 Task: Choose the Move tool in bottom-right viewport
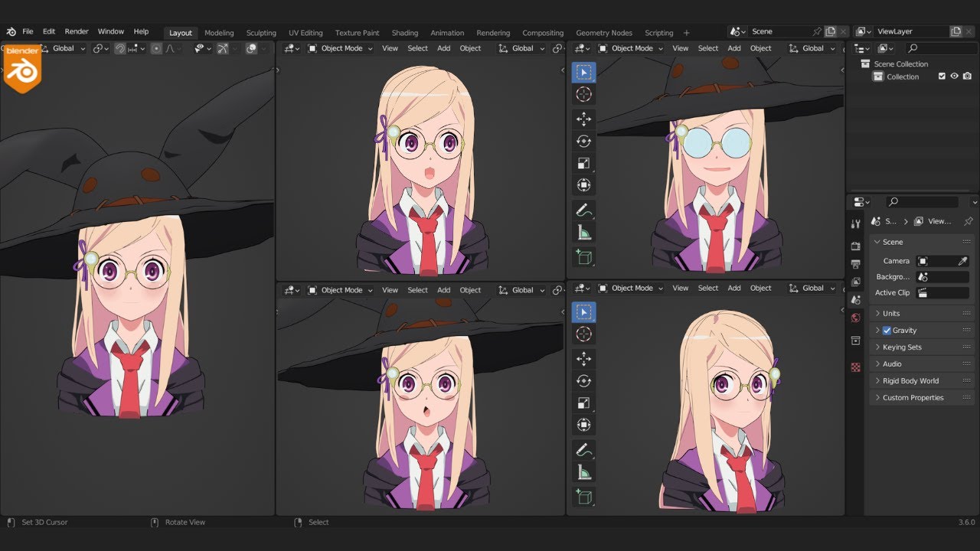point(583,358)
